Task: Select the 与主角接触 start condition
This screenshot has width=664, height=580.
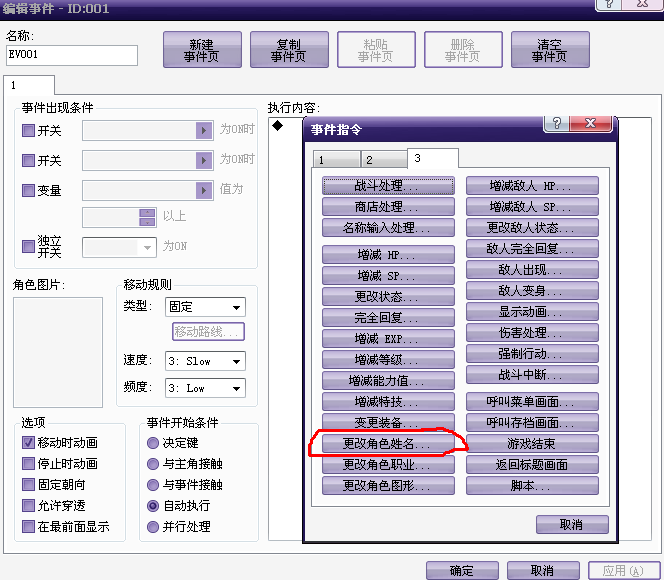Action: (x=152, y=464)
